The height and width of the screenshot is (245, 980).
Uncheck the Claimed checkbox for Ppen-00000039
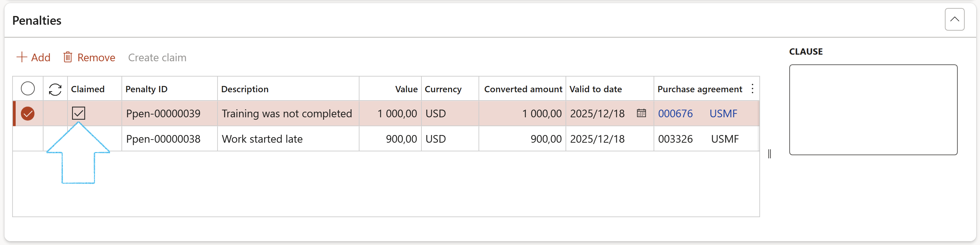coord(79,113)
